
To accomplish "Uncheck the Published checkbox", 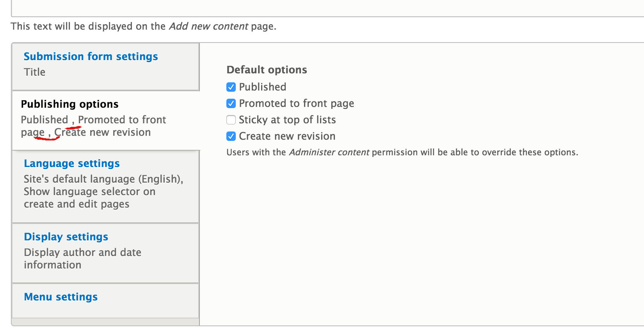I will [x=231, y=87].
